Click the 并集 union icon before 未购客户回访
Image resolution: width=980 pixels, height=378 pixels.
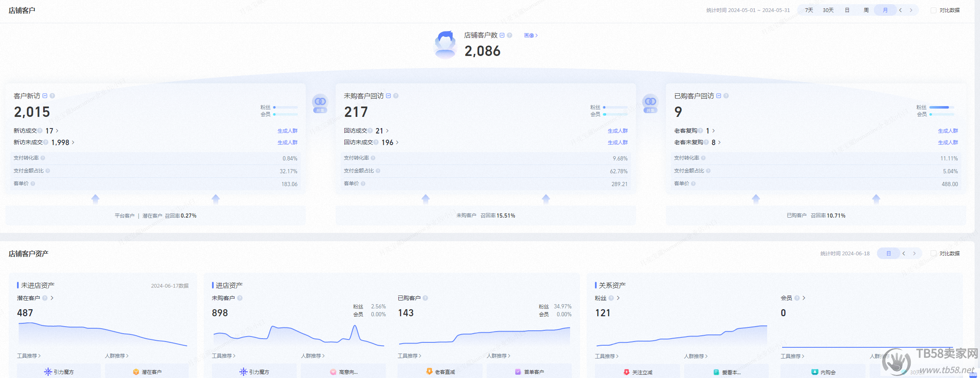(320, 104)
